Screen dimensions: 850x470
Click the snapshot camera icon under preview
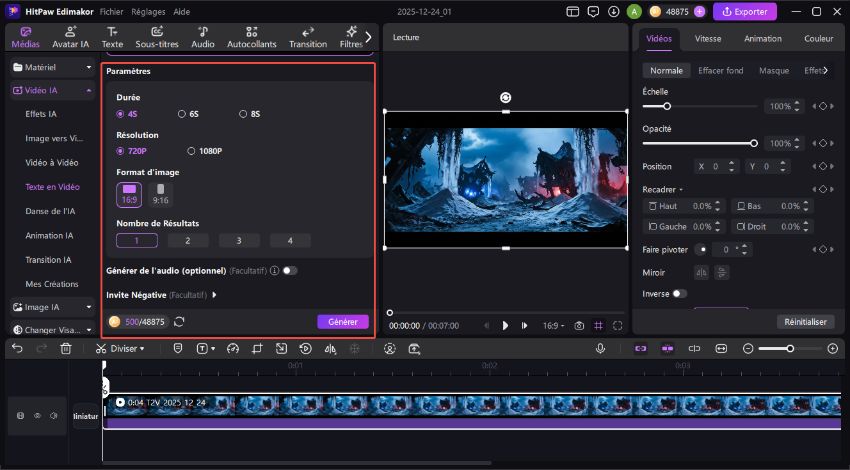coord(579,326)
